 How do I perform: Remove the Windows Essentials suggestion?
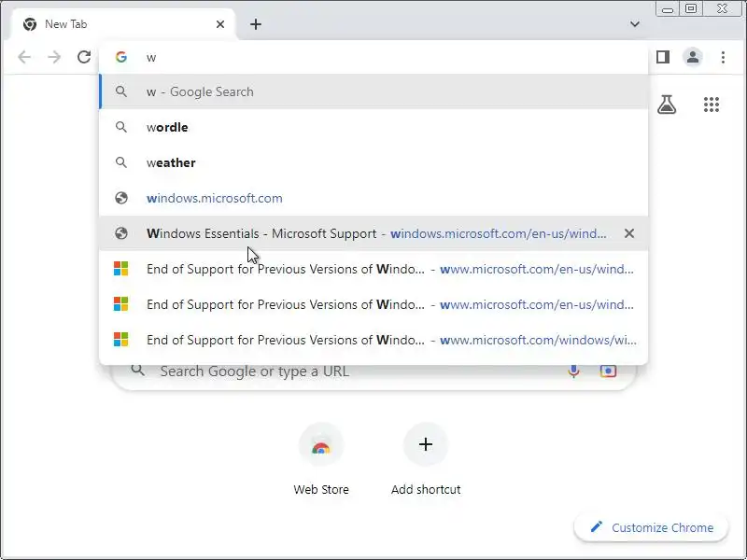pos(628,233)
